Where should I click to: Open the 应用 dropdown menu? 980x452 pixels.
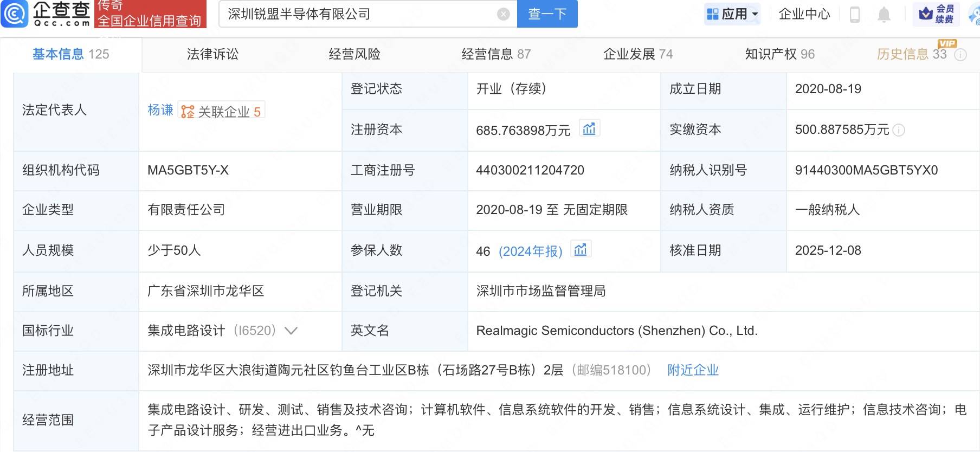(x=733, y=14)
